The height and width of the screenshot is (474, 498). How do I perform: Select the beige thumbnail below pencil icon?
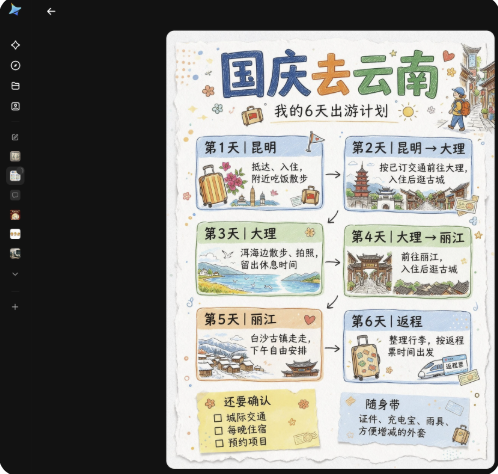pos(15,156)
